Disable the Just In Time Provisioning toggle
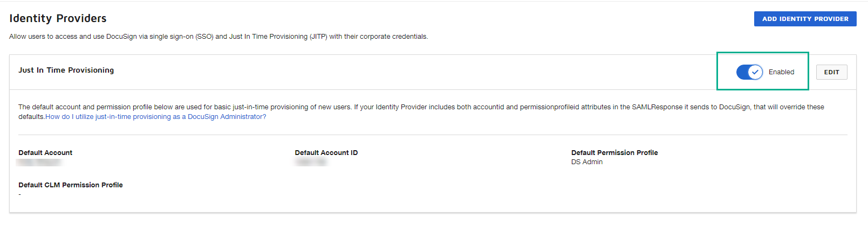Image resolution: width=868 pixels, height=225 pixels. pyautogui.click(x=749, y=72)
